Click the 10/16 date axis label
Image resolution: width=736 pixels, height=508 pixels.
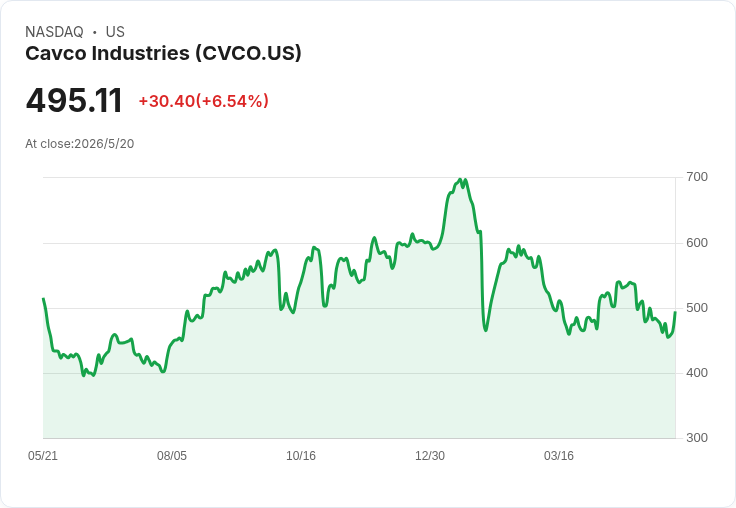point(301,456)
